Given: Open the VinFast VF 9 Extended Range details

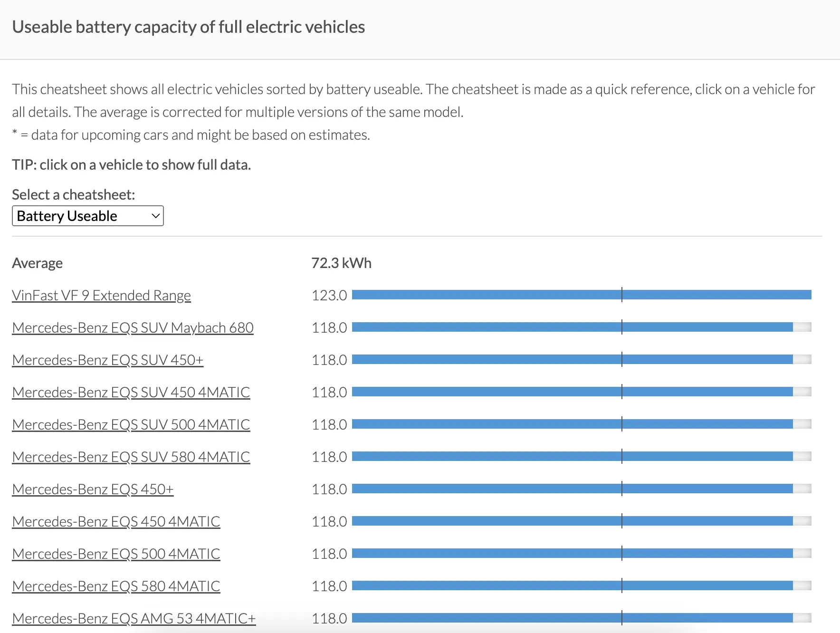Looking at the screenshot, I should 101,295.
